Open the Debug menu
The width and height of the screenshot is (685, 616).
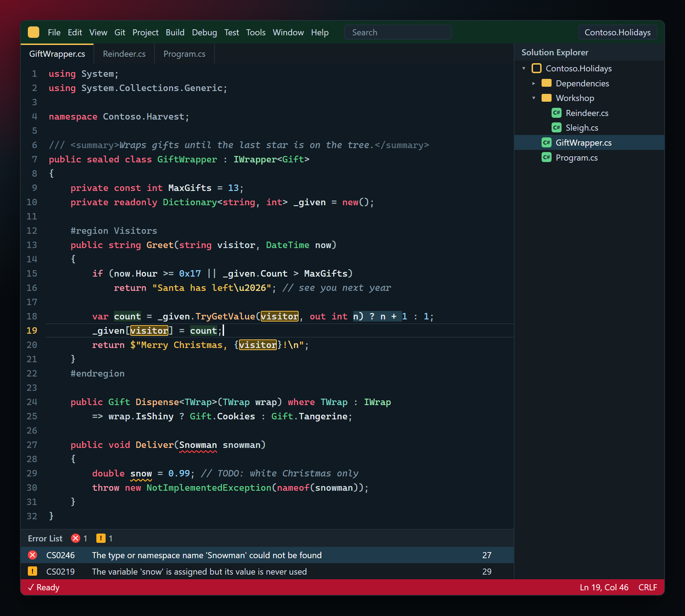[204, 32]
